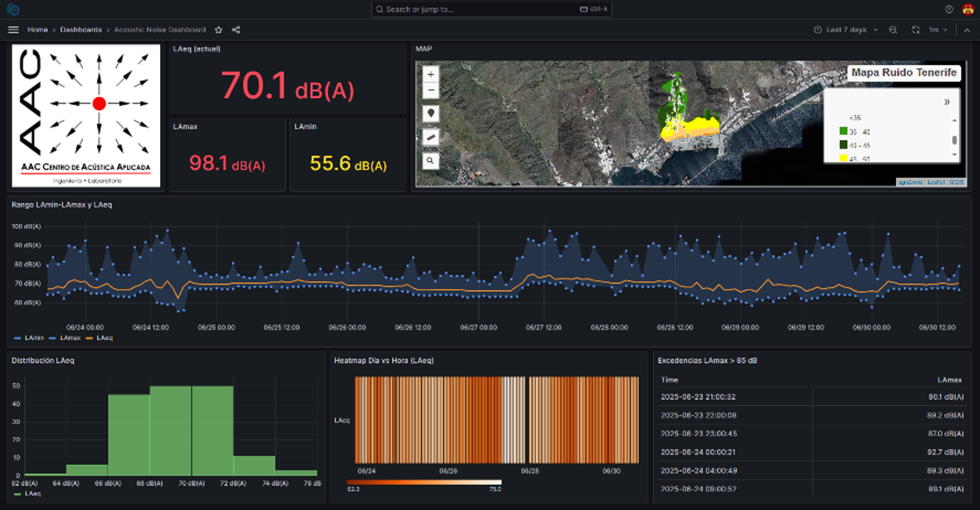This screenshot has width=980, height=510.
Task: Click the share dashboard icon
Action: (x=236, y=30)
